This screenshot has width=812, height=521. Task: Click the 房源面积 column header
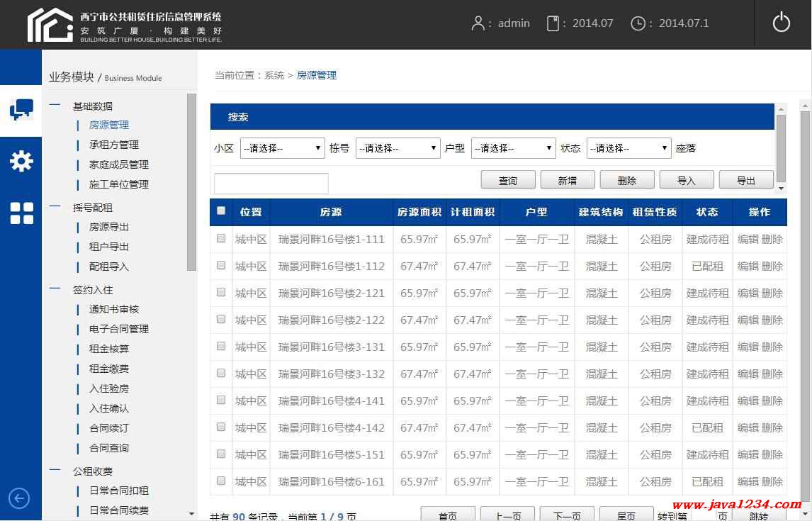pyautogui.click(x=419, y=213)
